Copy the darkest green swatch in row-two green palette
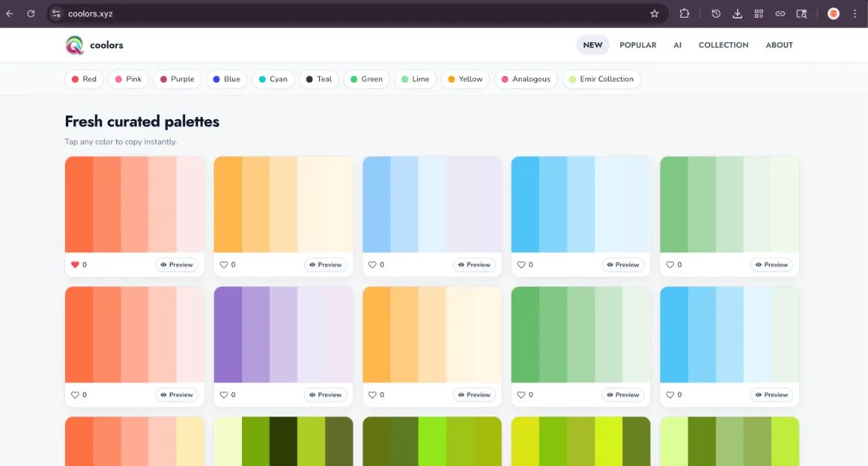Viewport: 868px width, 466px height. (525, 334)
